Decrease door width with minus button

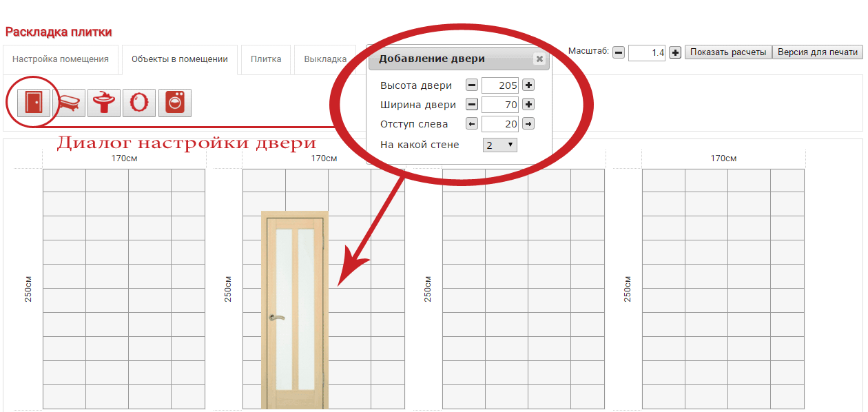tap(472, 105)
